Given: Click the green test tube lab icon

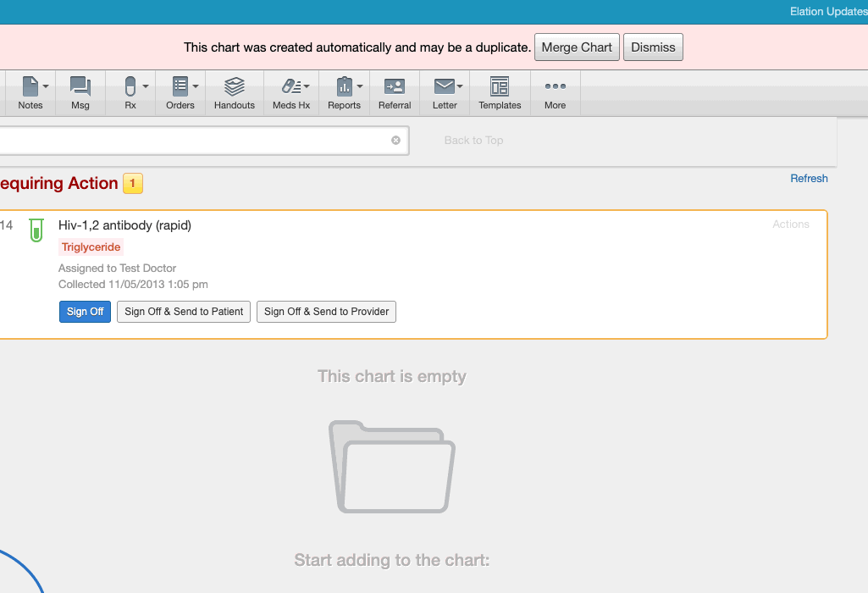Looking at the screenshot, I should click(36, 230).
